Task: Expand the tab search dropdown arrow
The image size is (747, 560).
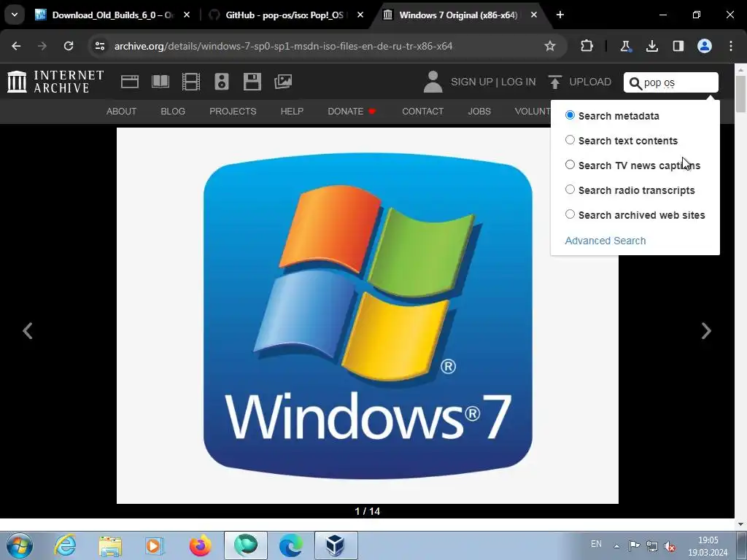Action: tap(15, 15)
